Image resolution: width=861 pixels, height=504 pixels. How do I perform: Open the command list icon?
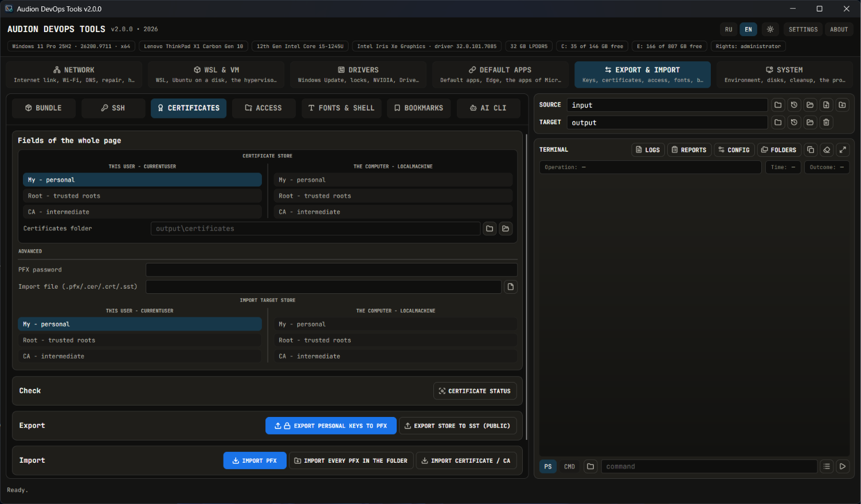(827, 466)
